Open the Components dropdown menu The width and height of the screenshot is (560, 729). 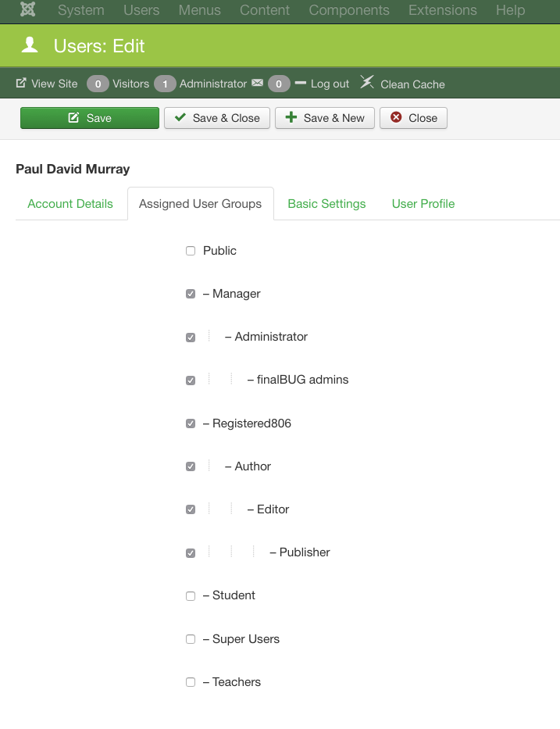[349, 10]
